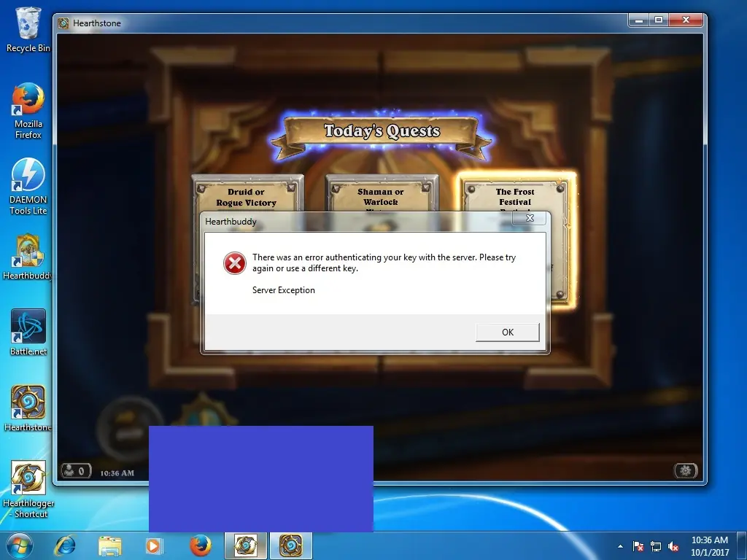The image size is (747, 560).
Task: Close the Hearthbuddy error dialog
Action: (x=530, y=218)
